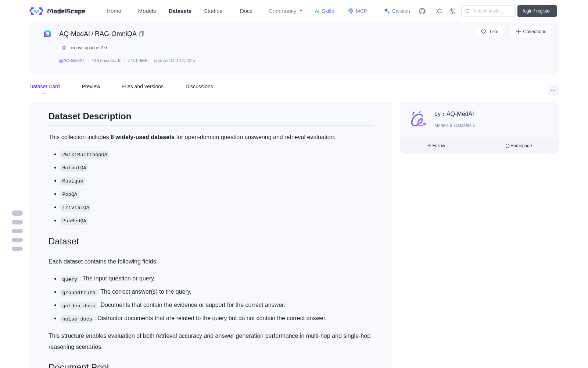This screenshot has width=588, height=368.
Task: Follow the AQ-MedAI organization
Action: (436, 146)
